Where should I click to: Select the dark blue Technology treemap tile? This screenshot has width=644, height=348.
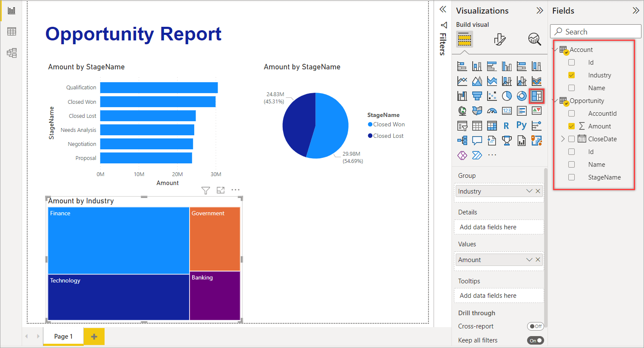click(119, 297)
